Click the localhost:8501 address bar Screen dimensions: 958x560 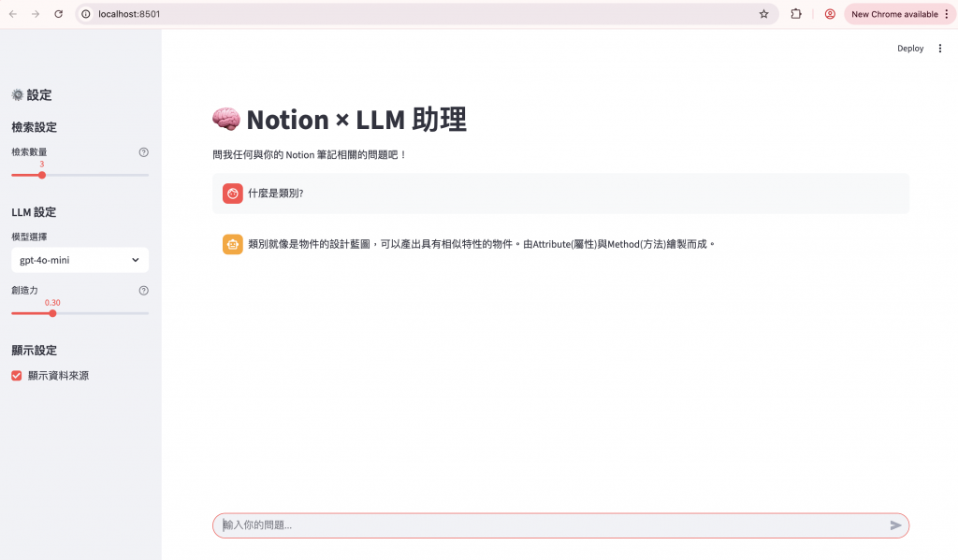click(x=427, y=14)
